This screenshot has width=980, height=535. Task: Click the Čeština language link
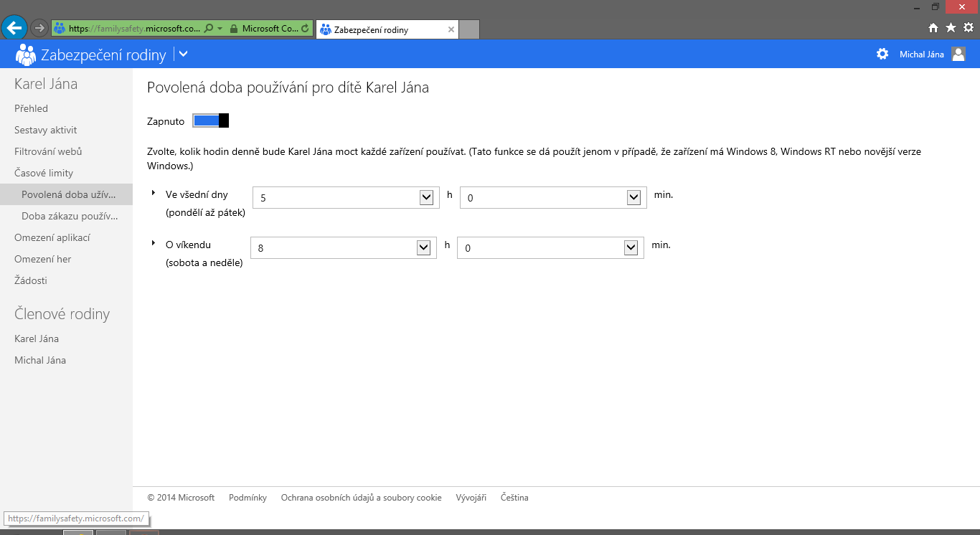[x=514, y=498]
